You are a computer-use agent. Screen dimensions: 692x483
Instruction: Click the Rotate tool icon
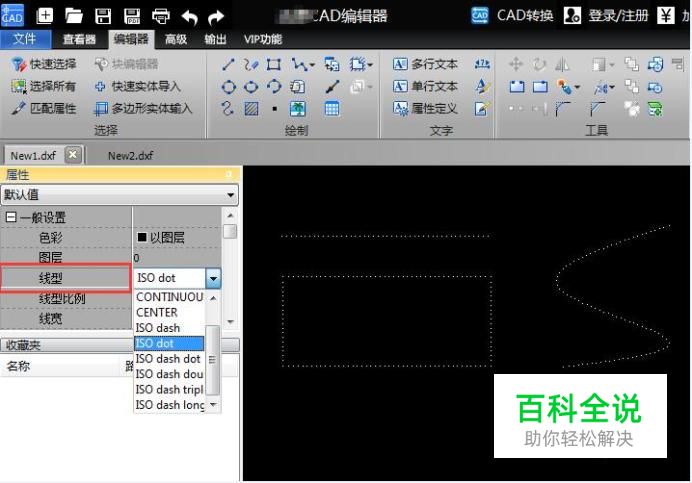coord(539,64)
